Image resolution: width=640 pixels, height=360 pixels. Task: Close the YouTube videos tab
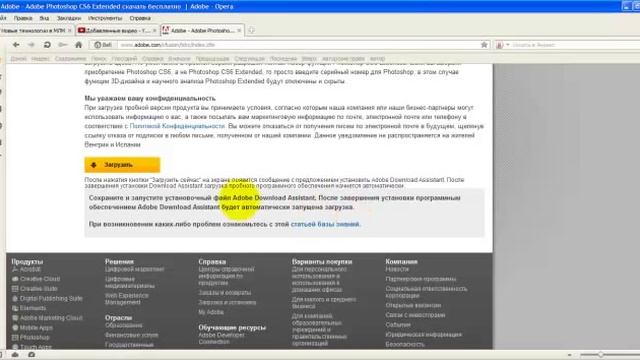click(x=154, y=31)
